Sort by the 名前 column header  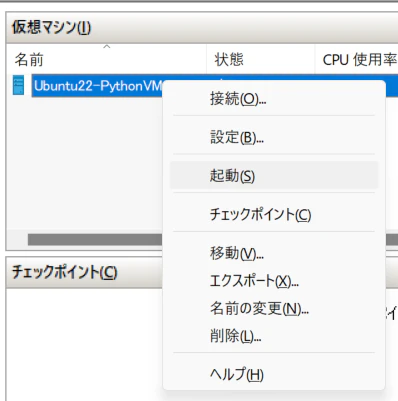[x=106, y=59]
